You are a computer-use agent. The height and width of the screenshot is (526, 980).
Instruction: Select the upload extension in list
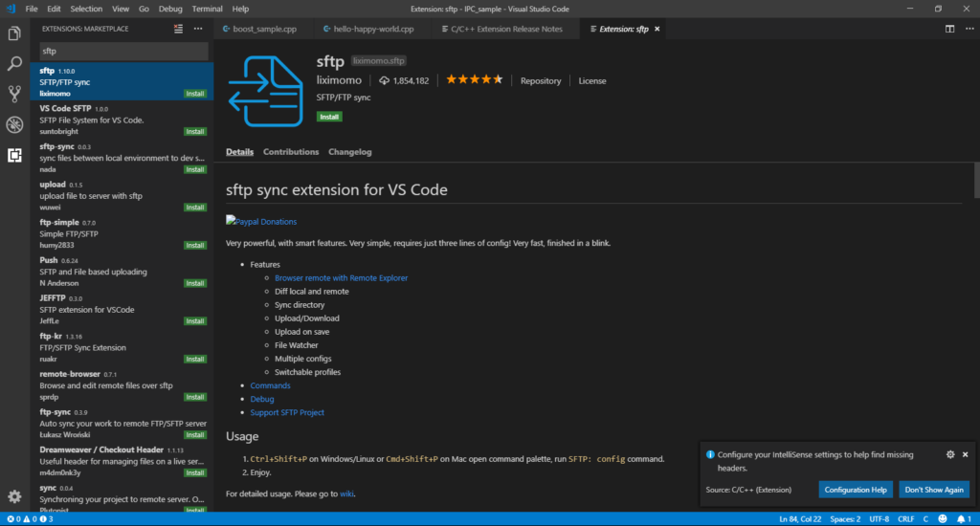pos(122,195)
